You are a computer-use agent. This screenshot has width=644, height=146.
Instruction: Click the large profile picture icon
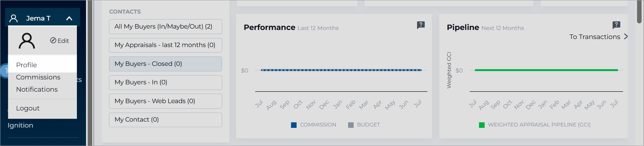(27, 41)
